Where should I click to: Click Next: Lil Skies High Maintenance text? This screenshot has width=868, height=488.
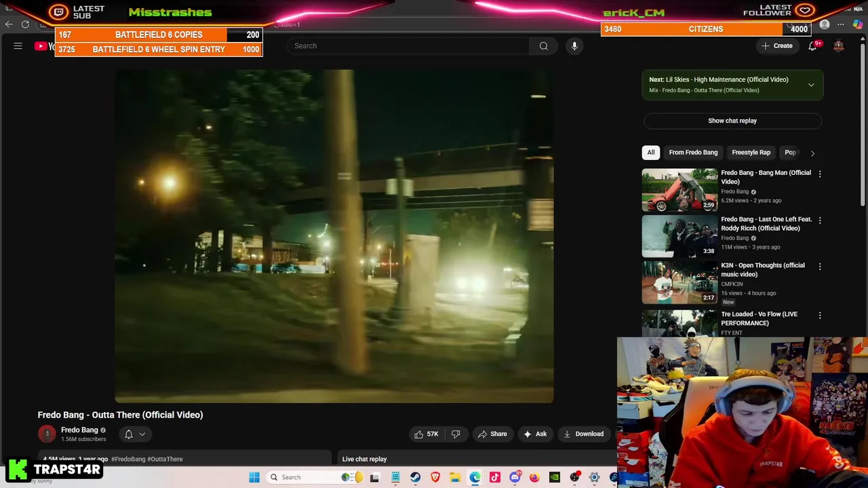point(719,79)
